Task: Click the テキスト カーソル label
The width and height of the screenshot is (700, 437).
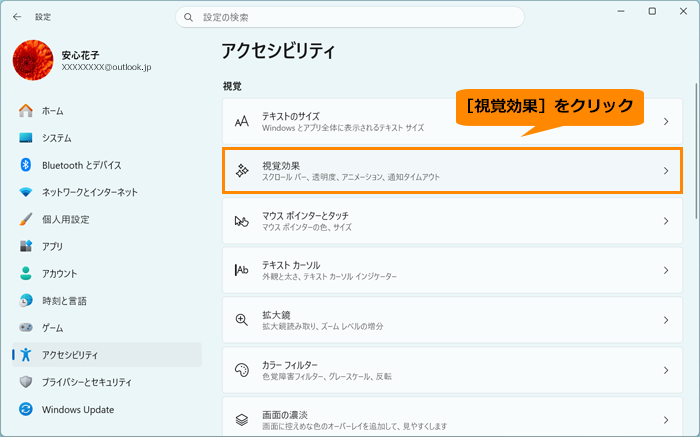Action: tap(291, 265)
